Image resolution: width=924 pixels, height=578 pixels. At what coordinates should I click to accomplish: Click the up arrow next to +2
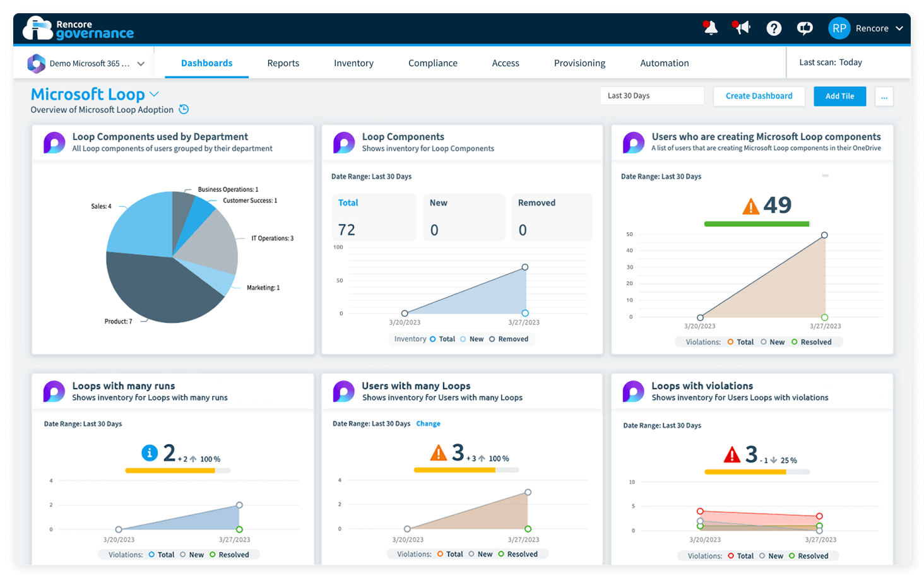tap(193, 459)
